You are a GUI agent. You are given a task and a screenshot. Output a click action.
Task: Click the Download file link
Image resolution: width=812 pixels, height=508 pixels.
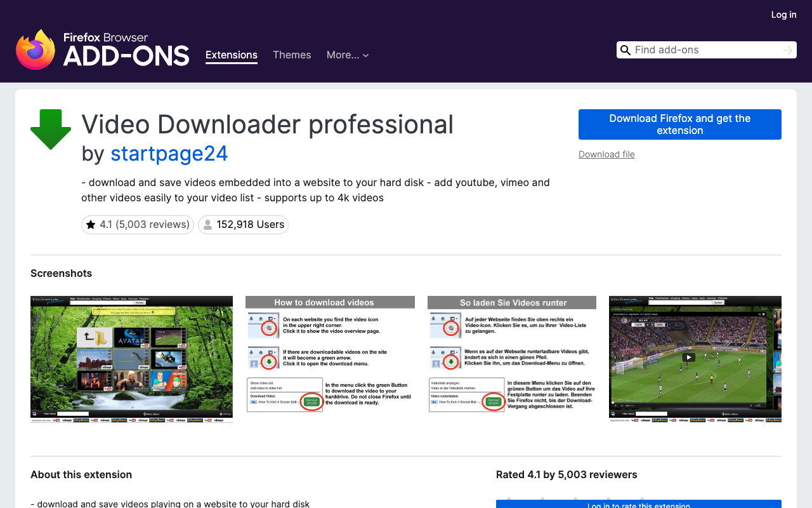(x=606, y=154)
